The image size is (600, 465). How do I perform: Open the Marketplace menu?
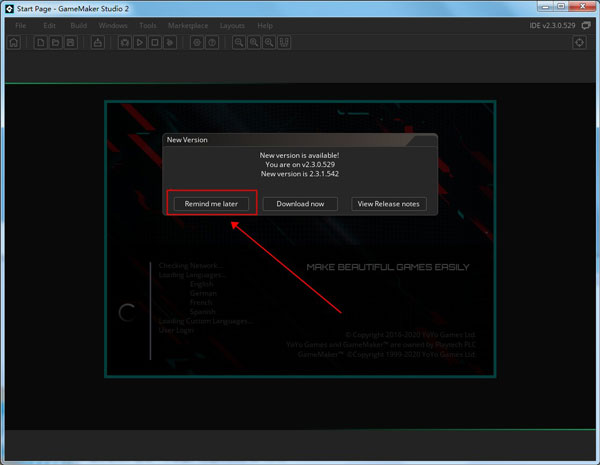(x=188, y=25)
